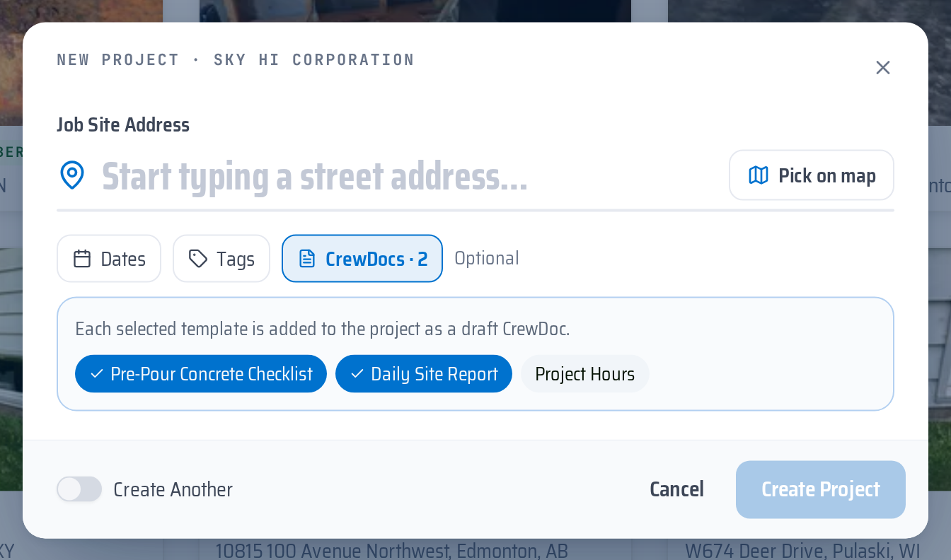Click the Create Another label
Image resolution: width=951 pixels, height=560 pixels.
[x=173, y=489]
